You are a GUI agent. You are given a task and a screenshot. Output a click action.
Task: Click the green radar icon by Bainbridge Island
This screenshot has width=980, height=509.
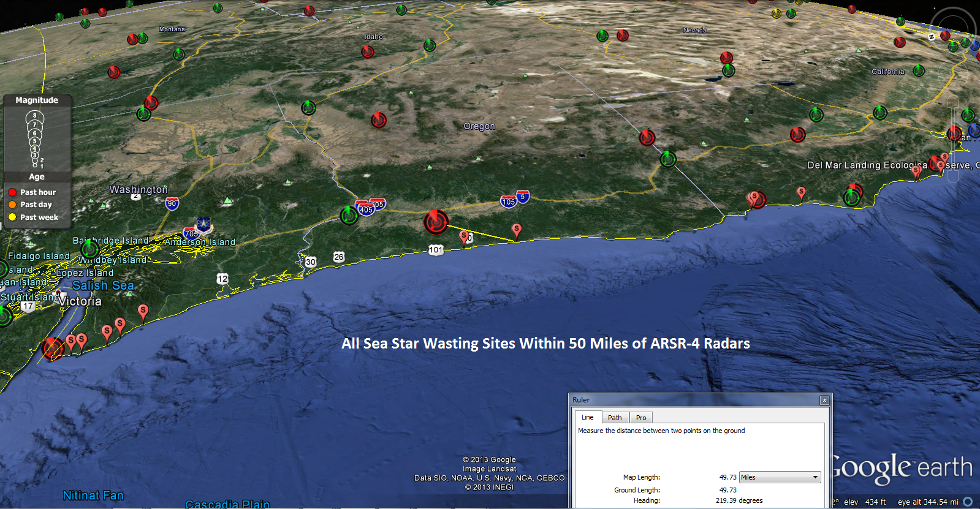[89, 249]
